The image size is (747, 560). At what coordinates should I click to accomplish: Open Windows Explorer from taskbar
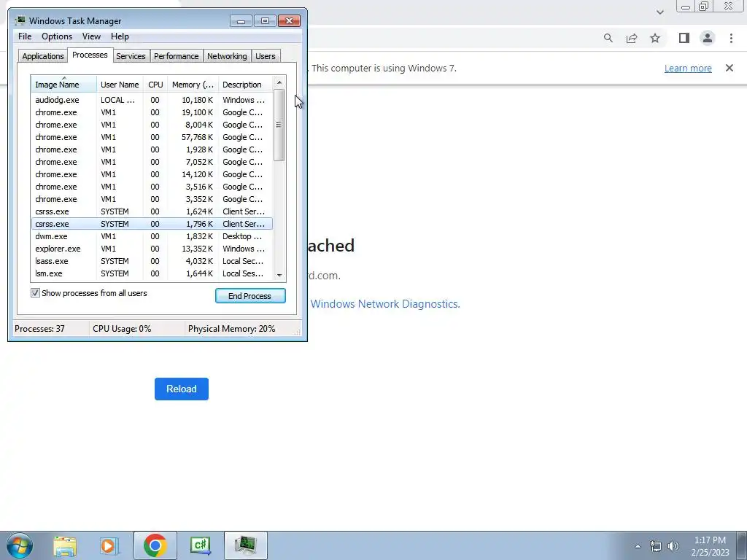[x=65, y=545]
